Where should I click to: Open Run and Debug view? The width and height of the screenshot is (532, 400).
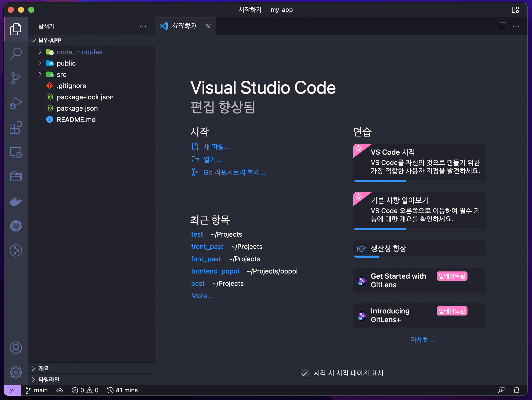point(16,103)
